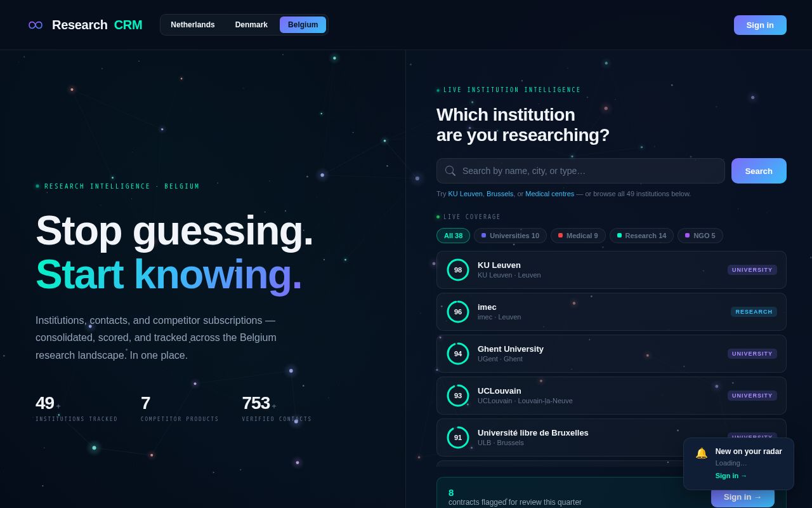Filter list by NGO 5

coord(700,236)
